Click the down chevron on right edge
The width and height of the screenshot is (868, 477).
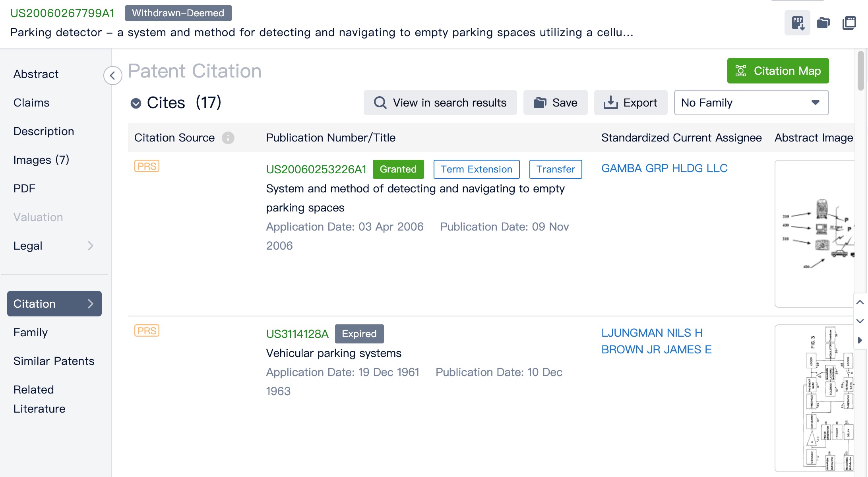[x=860, y=321]
